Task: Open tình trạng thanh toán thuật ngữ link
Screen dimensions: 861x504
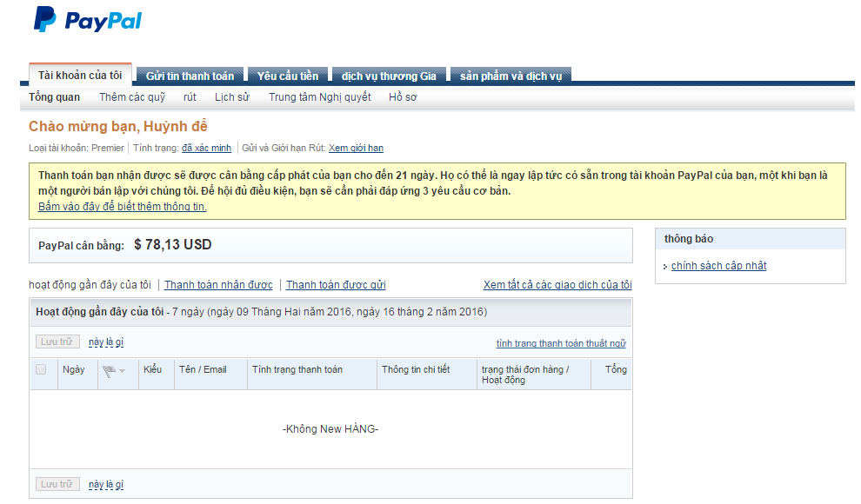Action: tap(561, 343)
